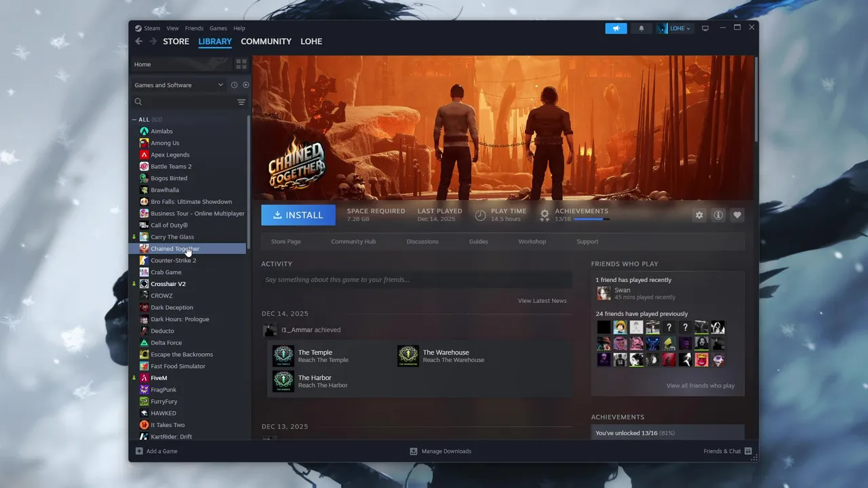This screenshot has height=488, width=868.
Task: Select FiveM in library list
Action: (x=159, y=378)
